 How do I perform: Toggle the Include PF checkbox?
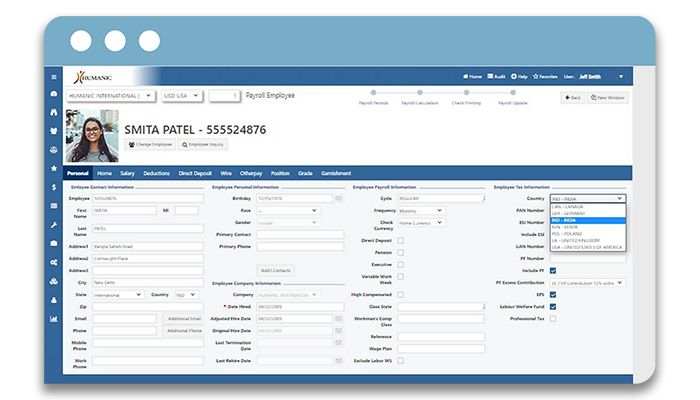click(553, 271)
